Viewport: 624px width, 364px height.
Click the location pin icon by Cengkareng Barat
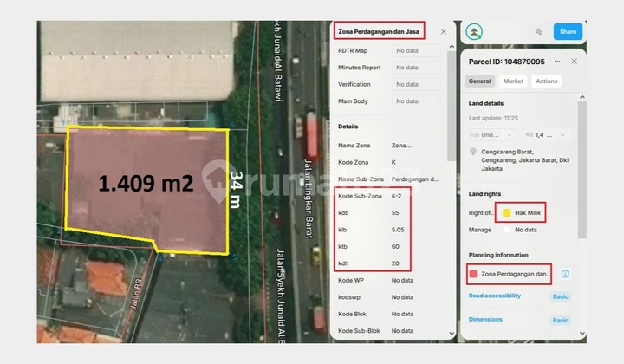(x=473, y=152)
